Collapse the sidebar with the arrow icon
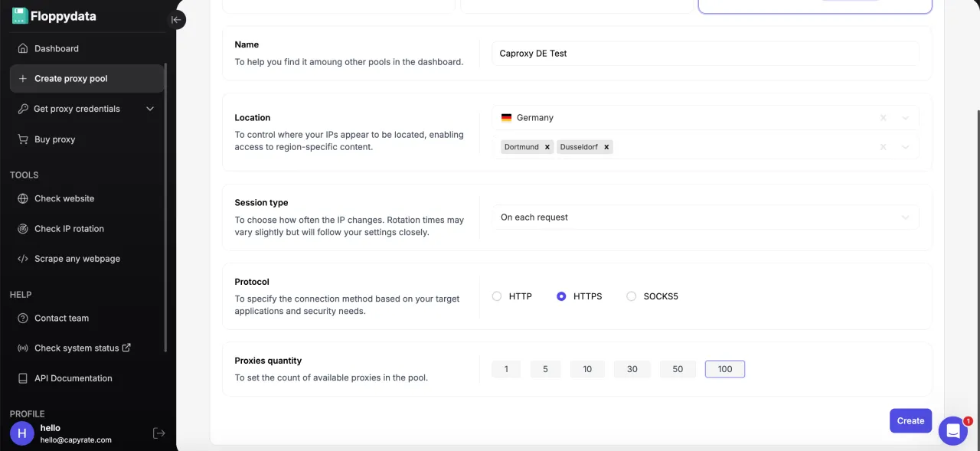 [176, 20]
